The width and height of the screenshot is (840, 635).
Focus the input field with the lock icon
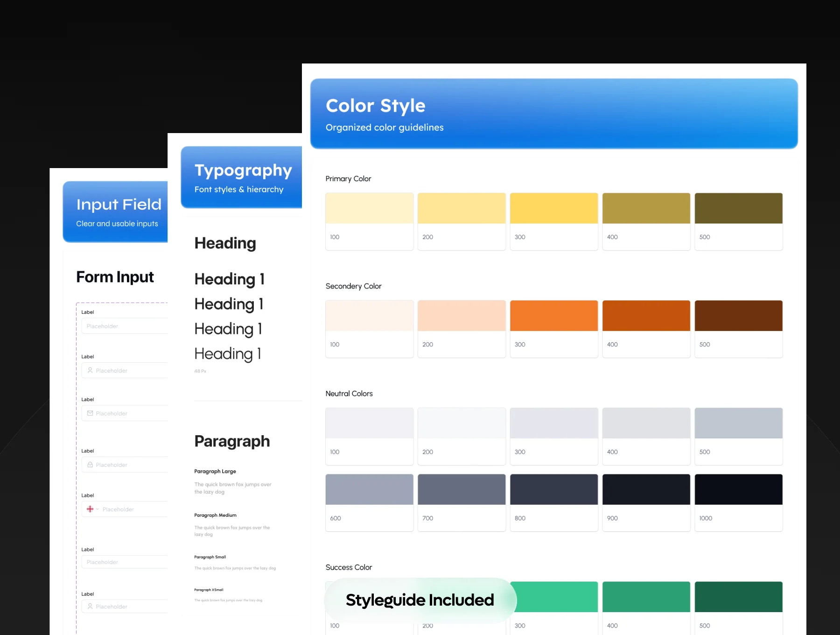pos(125,465)
